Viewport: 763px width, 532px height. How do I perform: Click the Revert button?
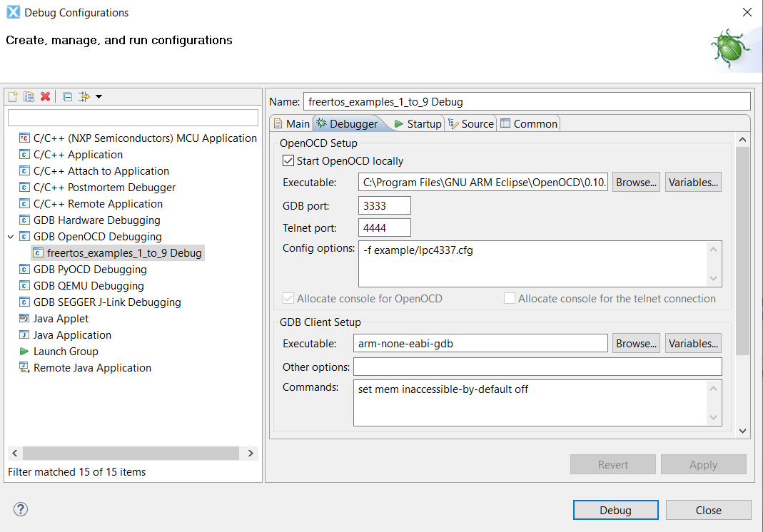(613, 464)
